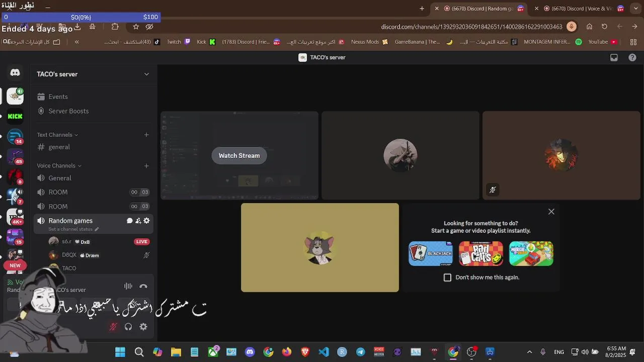The width and height of the screenshot is (644, 362).
Task: Unmute the microphone
Action: [113, 327]
